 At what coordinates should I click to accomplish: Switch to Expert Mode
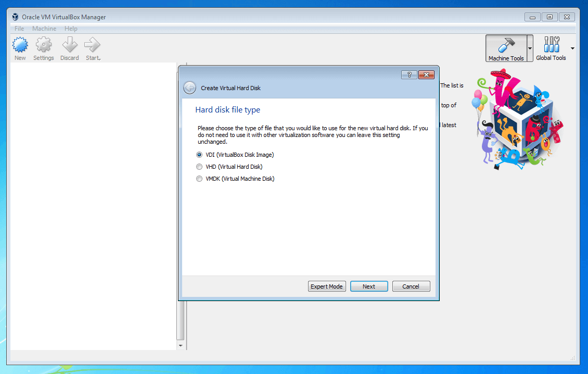pyautogui.click(x=327, y=286)
